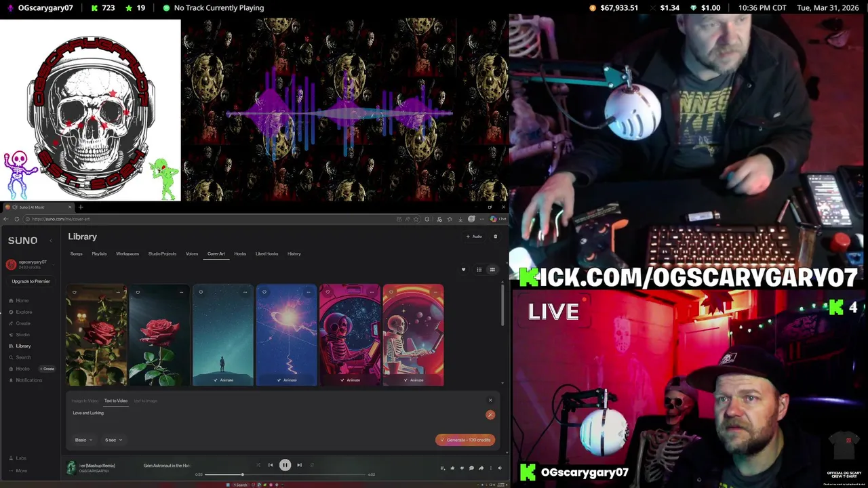Seek along the song progress bar

coord(285,474)
